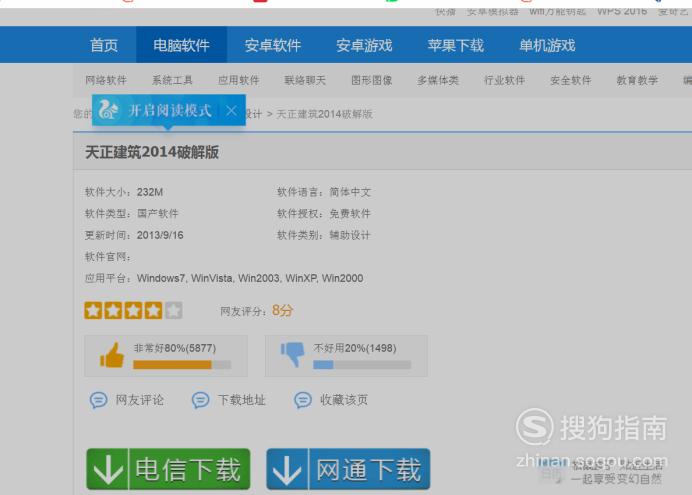Click the third rating star

click(133, 311)
